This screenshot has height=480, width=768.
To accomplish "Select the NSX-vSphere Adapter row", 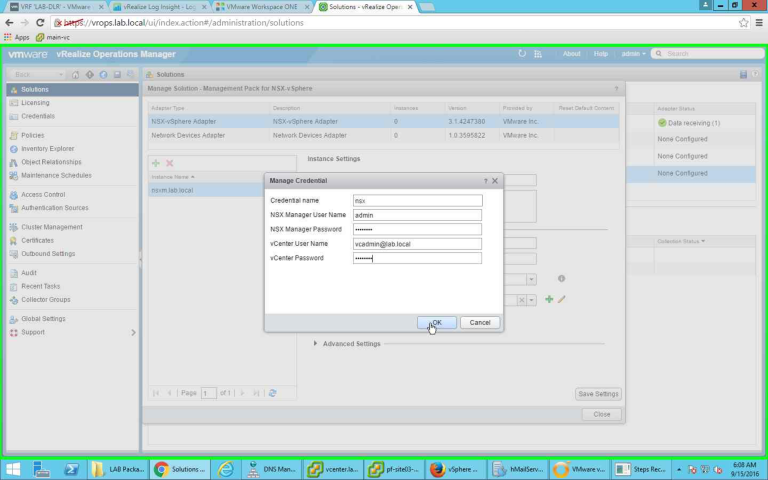I will tap(384, 121).
